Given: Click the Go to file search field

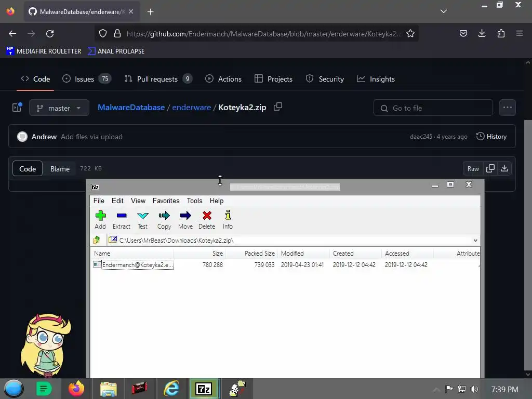Looking at the screenshot, I should (433, 108).
